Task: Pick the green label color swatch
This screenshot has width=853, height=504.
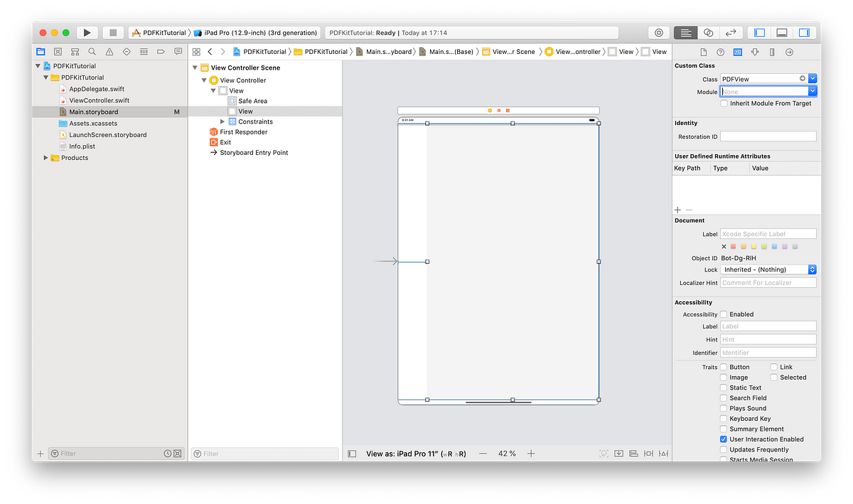Action: tap(764, 247)
